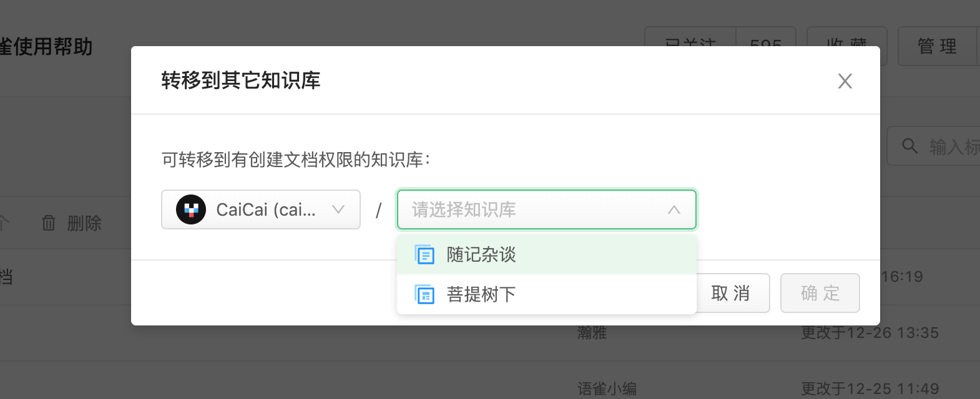Image resolution: width=980 pixels, height=399 pixels.
Task: Open the 管理 button
Action: [936, 46]
